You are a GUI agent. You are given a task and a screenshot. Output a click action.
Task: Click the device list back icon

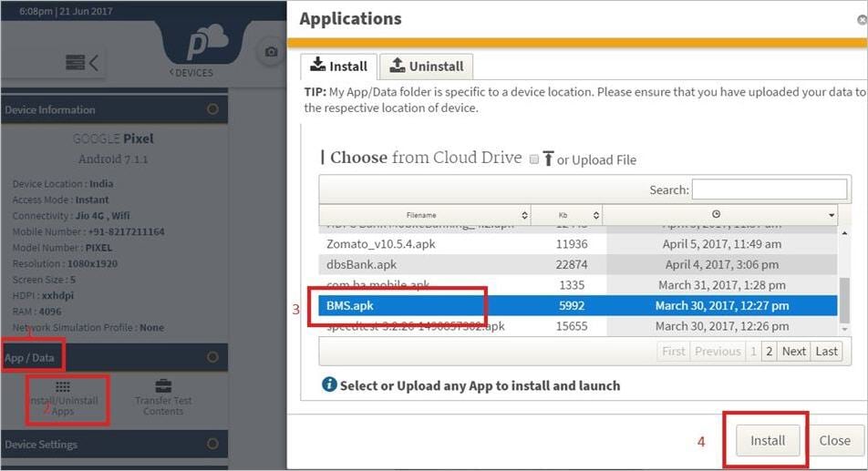pyautogui.click(x=82, y=62)
